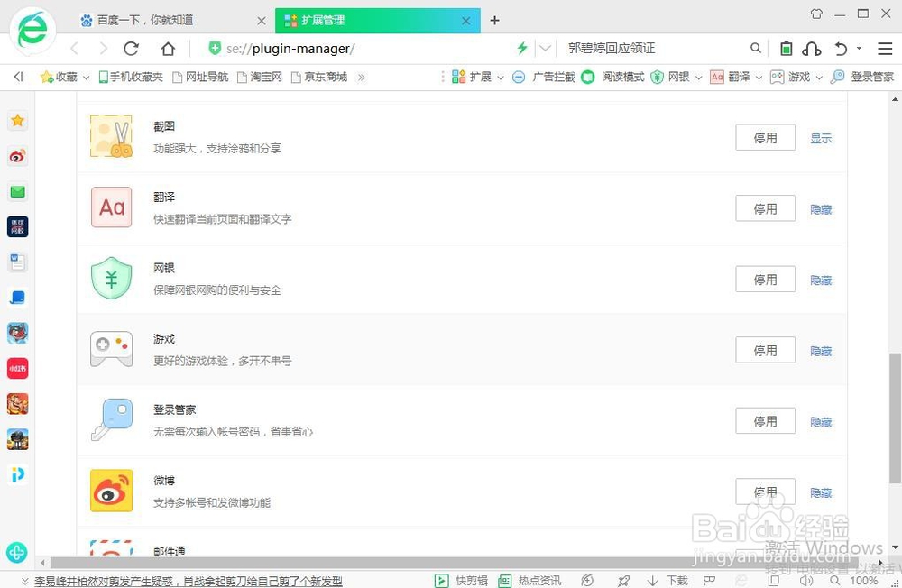902x588 pixels.
Task: Hide the 微博 extension via 隐藏 link
Action: click(821, 492)
